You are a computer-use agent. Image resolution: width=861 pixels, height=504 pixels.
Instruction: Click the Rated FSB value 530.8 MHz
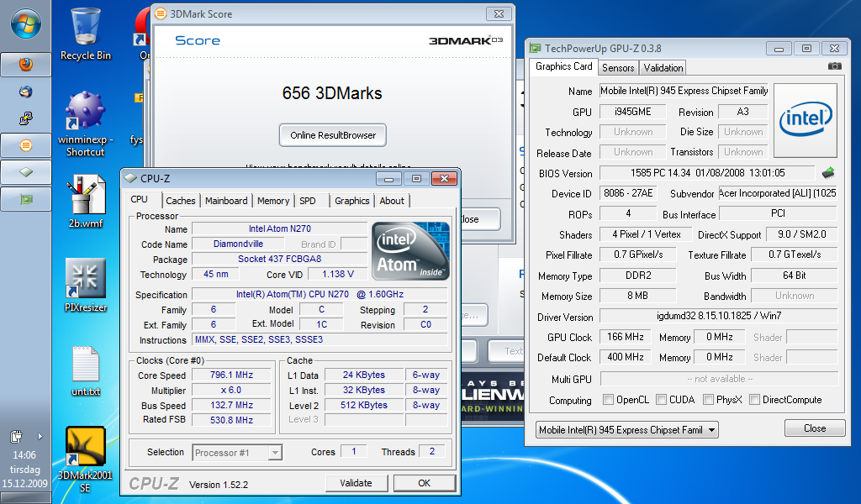(231, 420)
